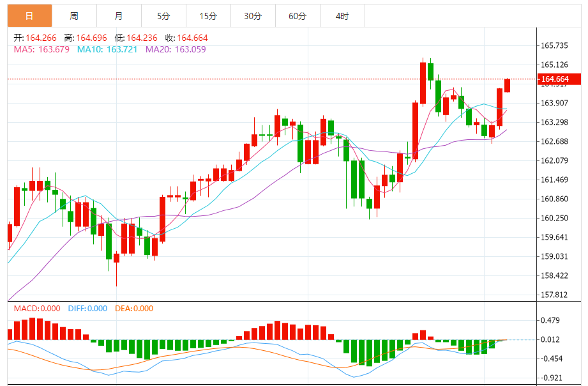Screen dimensions: 588x386
Task: Open the 30分 timeframe tab
Action: tap(253, 16)
